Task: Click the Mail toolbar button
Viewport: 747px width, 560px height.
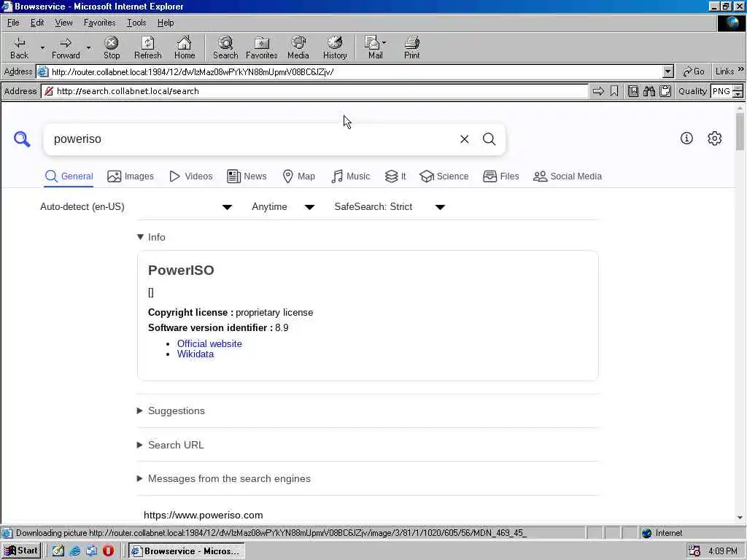Action: (x=376, y=47)
